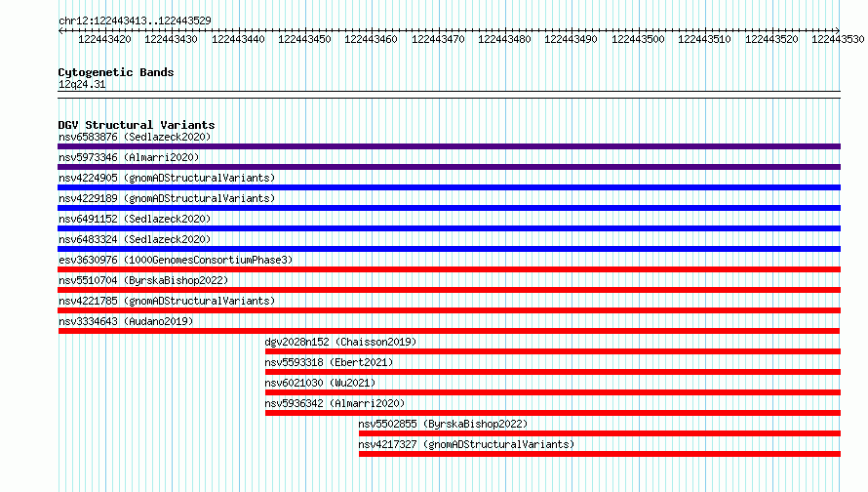The height and width of the screenshot is (492, 868).
Task: Click ruler position 122443420
Action: [x=104, y=39]
